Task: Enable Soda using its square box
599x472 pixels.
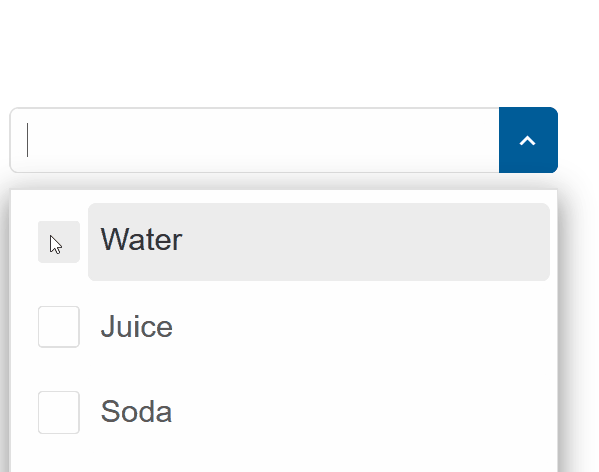Action: tap(59, 412)
